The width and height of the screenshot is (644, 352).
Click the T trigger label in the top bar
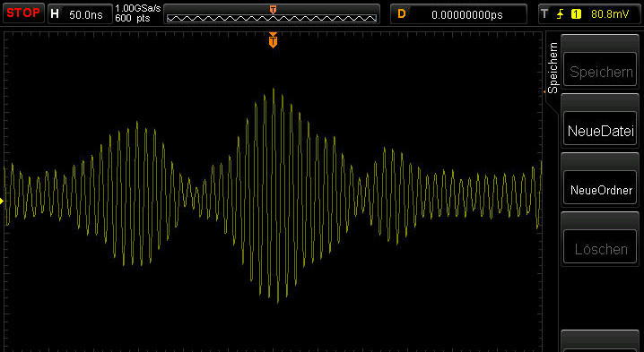544,14
